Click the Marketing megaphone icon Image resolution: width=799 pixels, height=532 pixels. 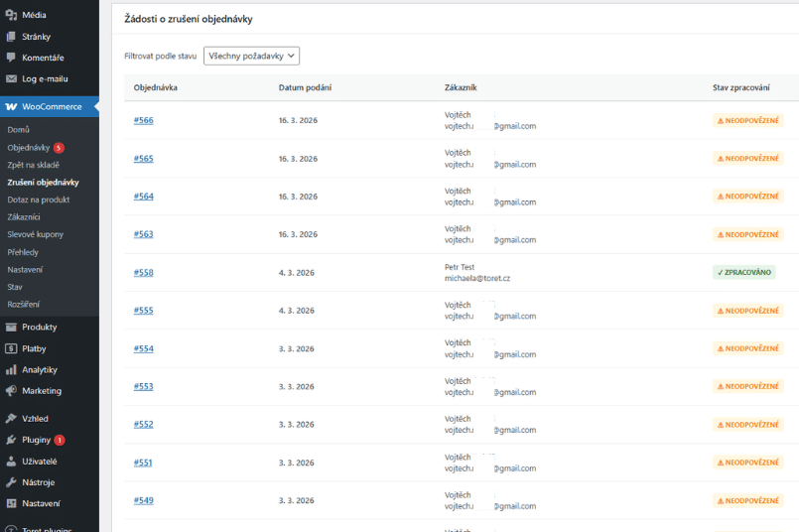click(11, 391)
